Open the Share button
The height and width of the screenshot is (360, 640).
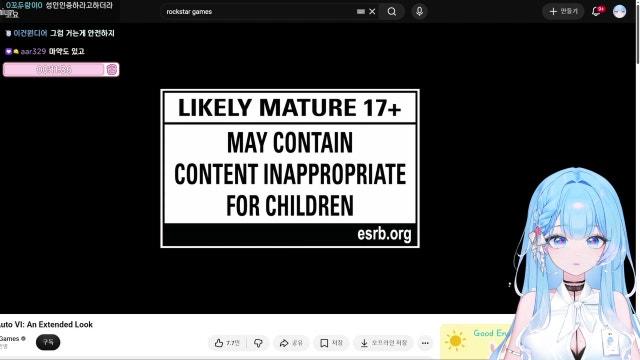tap(291, 343)
